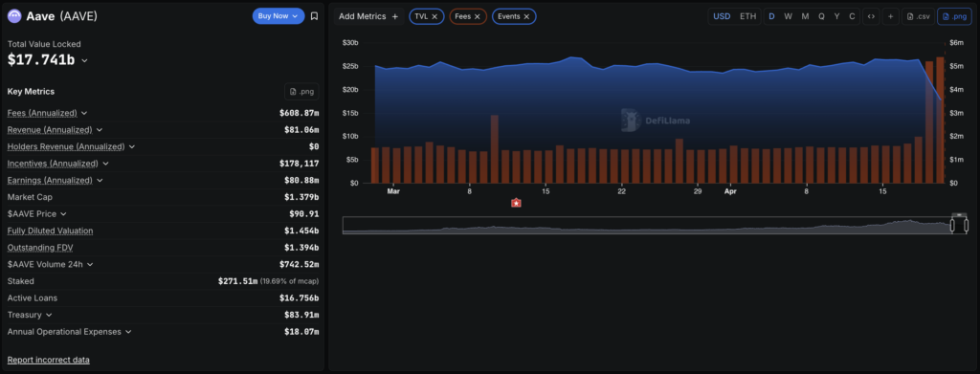Select yearly (Y) interval
The height and width of the screenshot is (374, 980).
836,17
